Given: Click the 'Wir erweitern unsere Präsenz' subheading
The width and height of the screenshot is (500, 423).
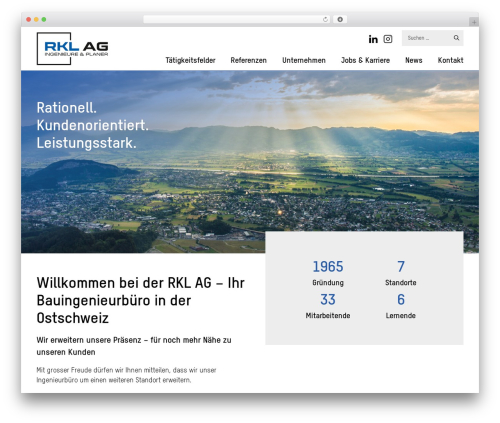Looking at the screenshot, I should pos(134,346).
